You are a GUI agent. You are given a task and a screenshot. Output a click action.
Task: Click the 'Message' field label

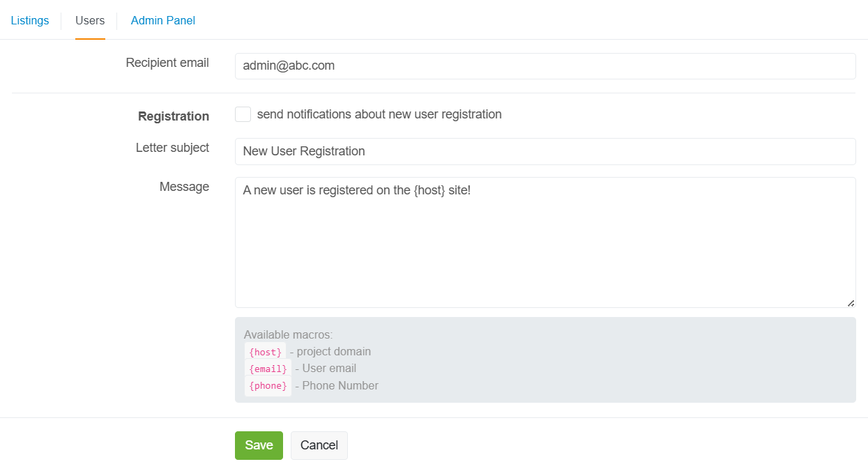(184, 187)
